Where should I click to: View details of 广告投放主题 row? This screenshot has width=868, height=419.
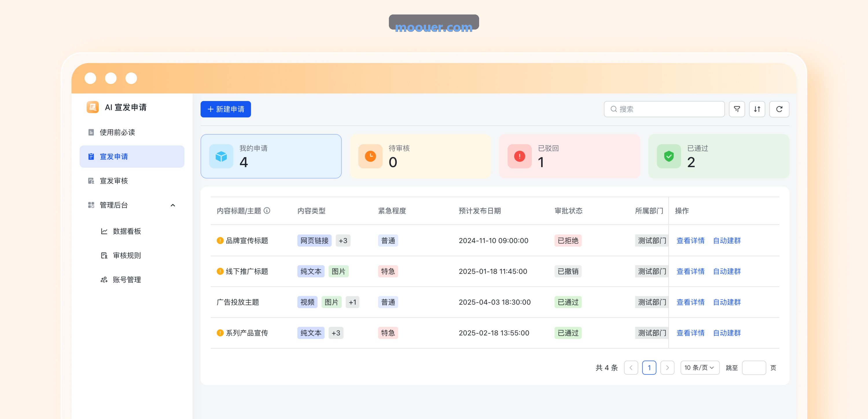690,302
